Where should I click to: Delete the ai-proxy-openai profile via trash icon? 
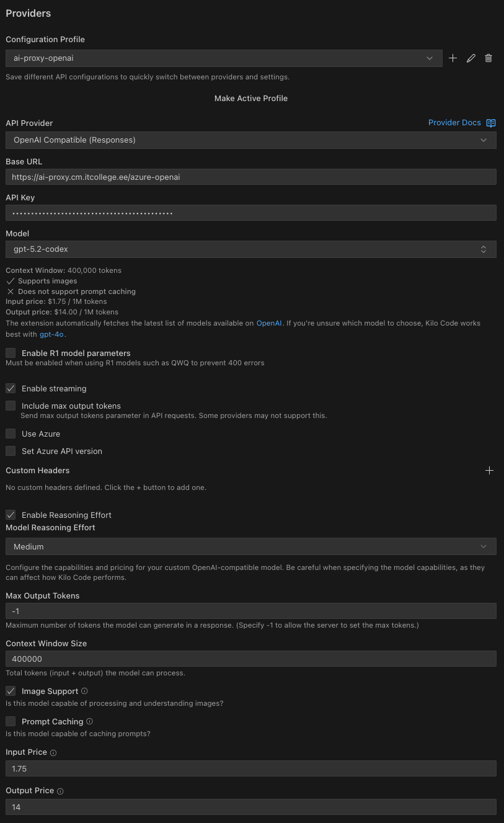489,58
